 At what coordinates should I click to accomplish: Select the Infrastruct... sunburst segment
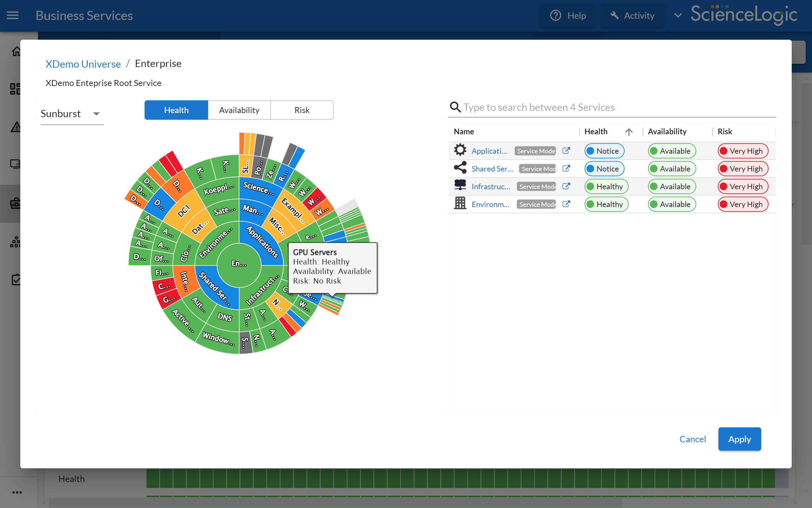[262, 289]
